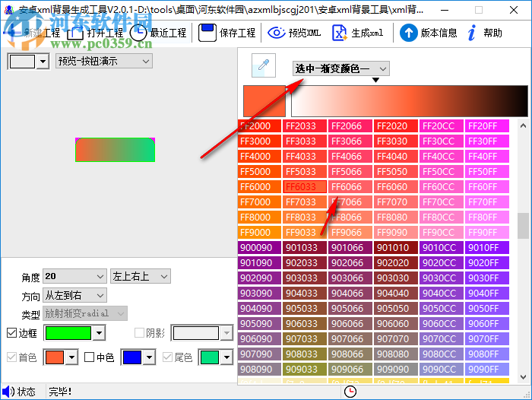Screen dimensions: 532x400
Task: Click the 保存工程 toolbar label
Action: click(237, 33)
